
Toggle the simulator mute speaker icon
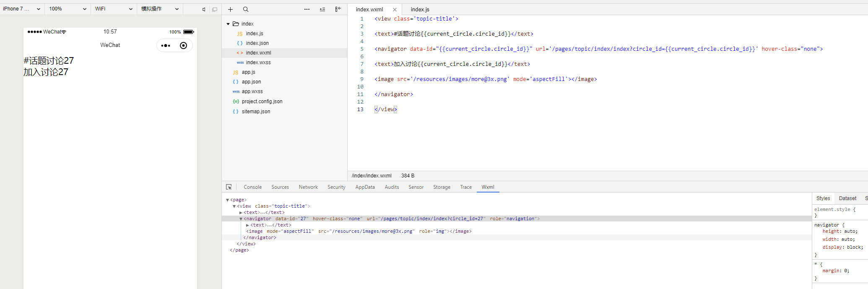(x=204, y=9)
